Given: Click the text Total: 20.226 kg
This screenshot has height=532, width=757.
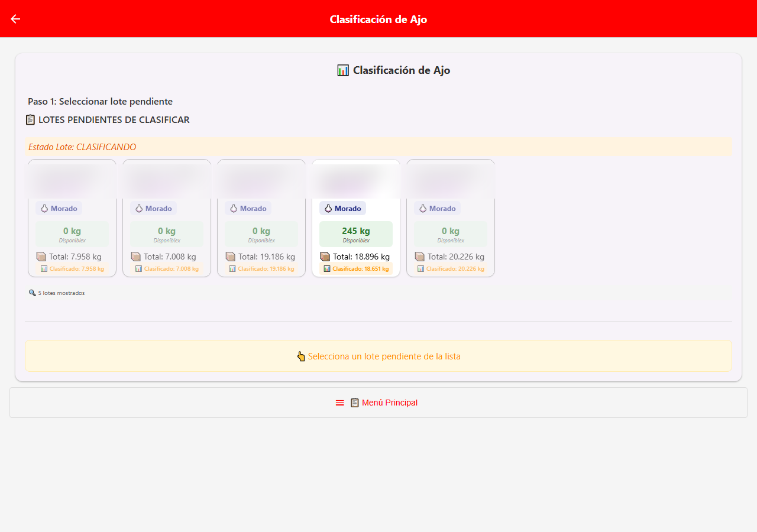Looking at the screenshot, I should click(456, 257).
